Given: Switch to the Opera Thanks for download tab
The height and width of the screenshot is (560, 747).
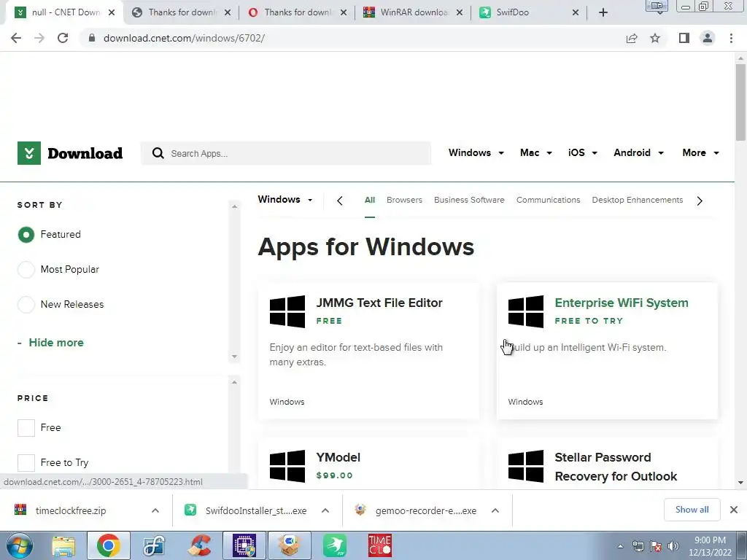Looking at the screenshot, I should 297,12.
